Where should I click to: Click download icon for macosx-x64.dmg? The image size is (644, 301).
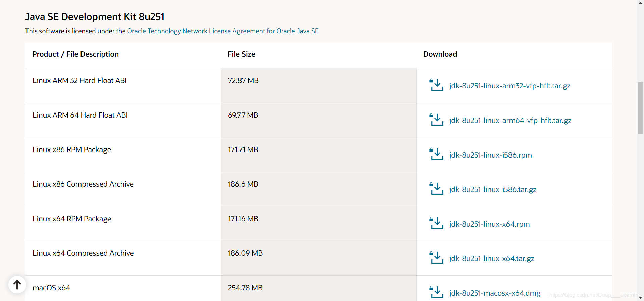[x=436, y=292]
